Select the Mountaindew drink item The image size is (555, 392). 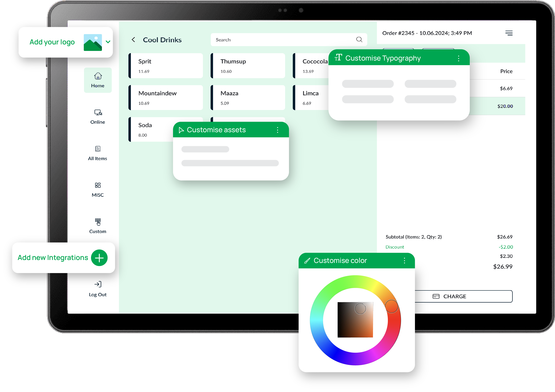tap(166, 98)
